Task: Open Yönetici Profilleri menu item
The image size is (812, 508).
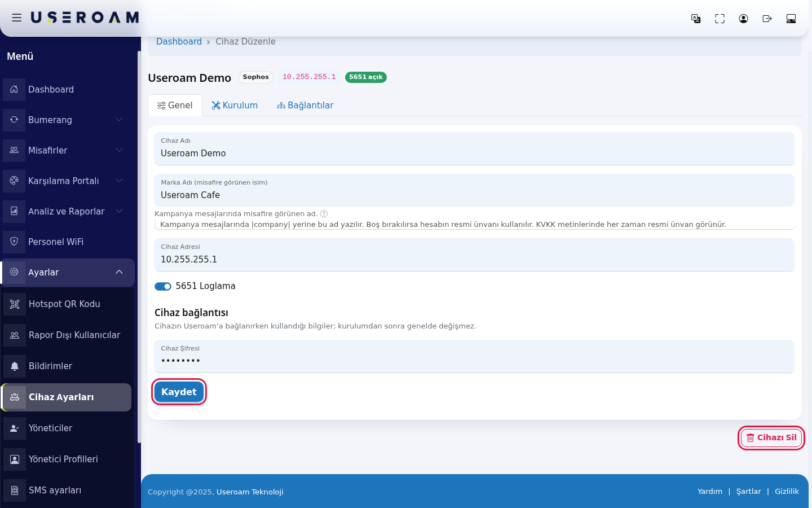Action: click(x=67, y=459)
